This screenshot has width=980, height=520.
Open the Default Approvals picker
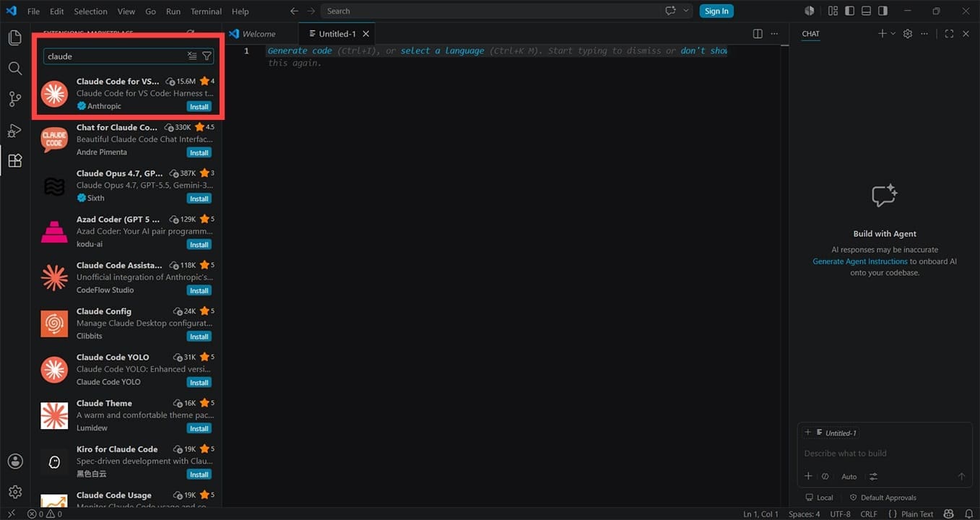[883, 498]
